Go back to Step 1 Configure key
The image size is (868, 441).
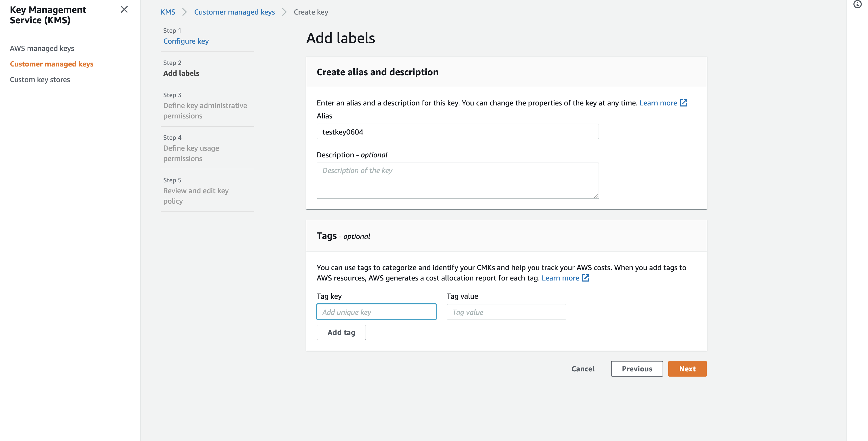(x=186, y=41)
